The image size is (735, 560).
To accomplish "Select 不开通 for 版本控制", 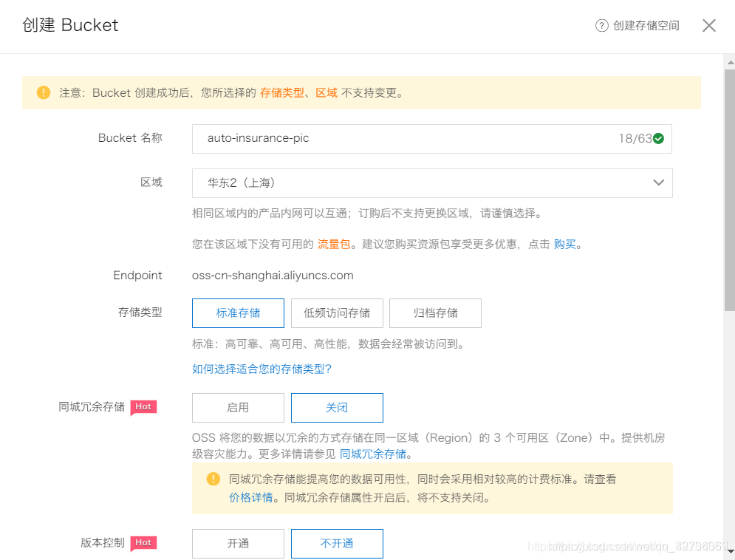I will pos(337,544).
